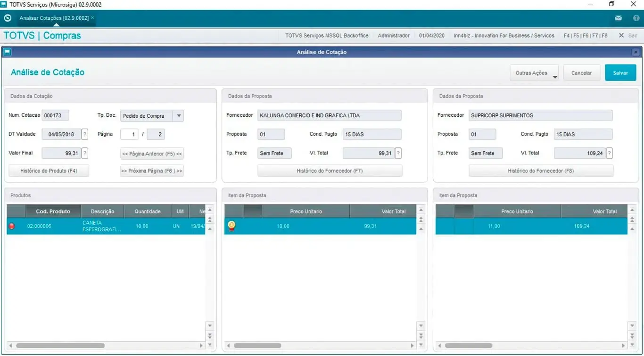Click the DT Validade help question icon
The image size is (644, 356).
85,134
